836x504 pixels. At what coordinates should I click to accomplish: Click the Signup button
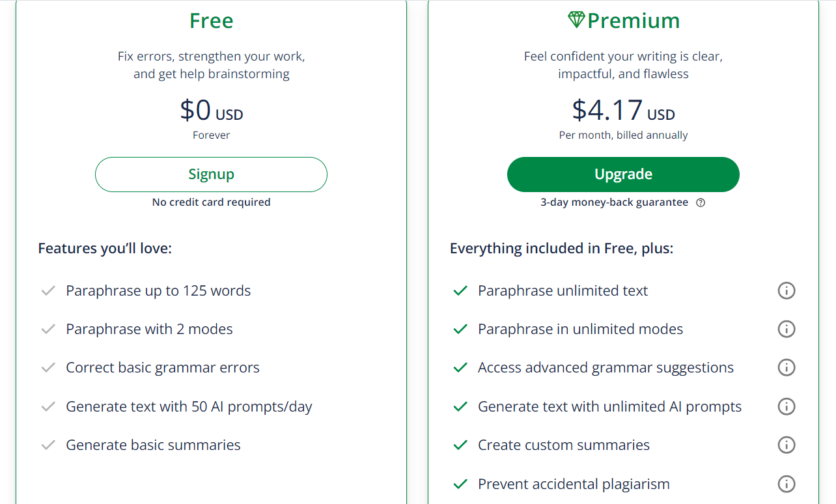click(x=211, y=175)
